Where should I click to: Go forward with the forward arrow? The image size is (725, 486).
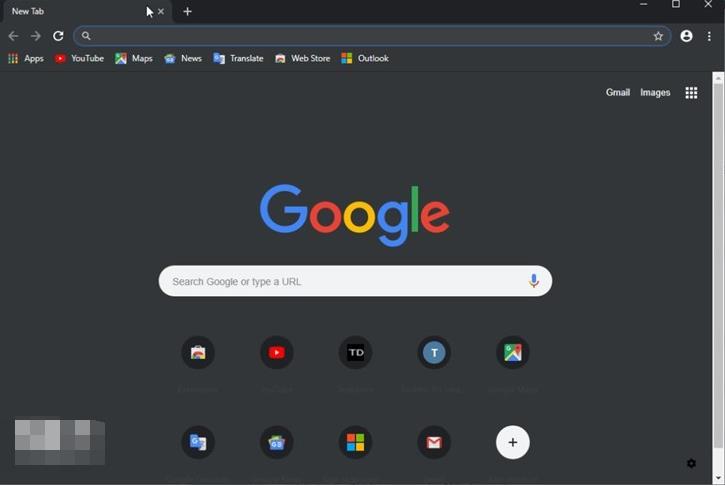click(36, 36)
